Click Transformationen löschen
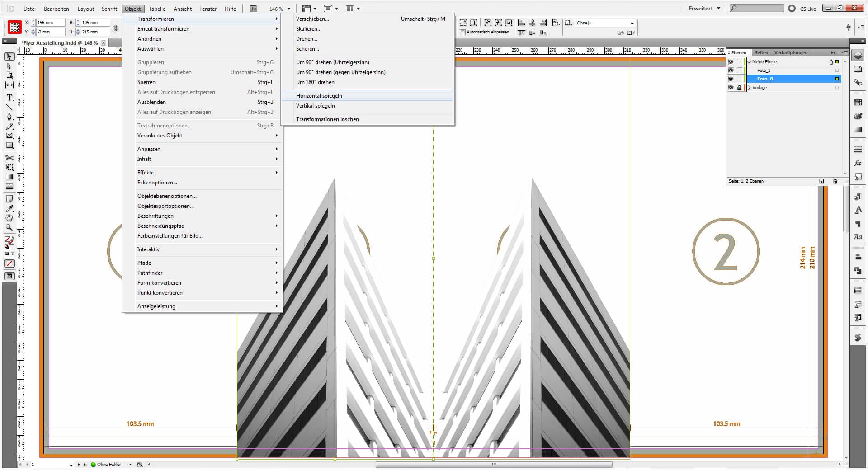 (x=327, y=119)
